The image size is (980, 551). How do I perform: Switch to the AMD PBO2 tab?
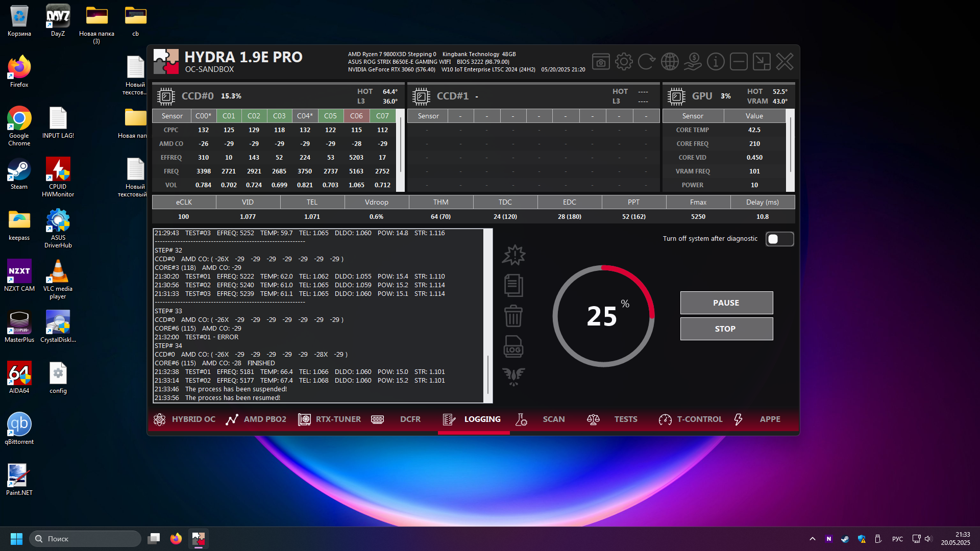(256, 419)
